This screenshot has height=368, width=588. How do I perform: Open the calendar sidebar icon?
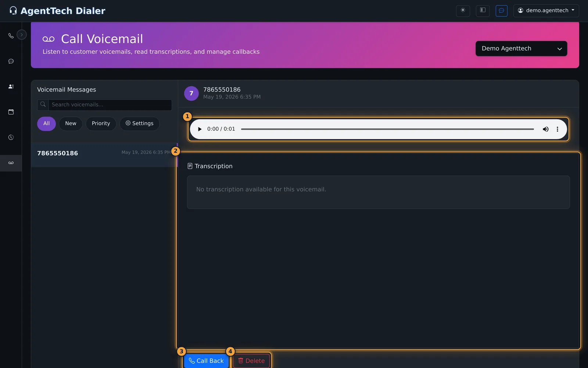point(11,112)
